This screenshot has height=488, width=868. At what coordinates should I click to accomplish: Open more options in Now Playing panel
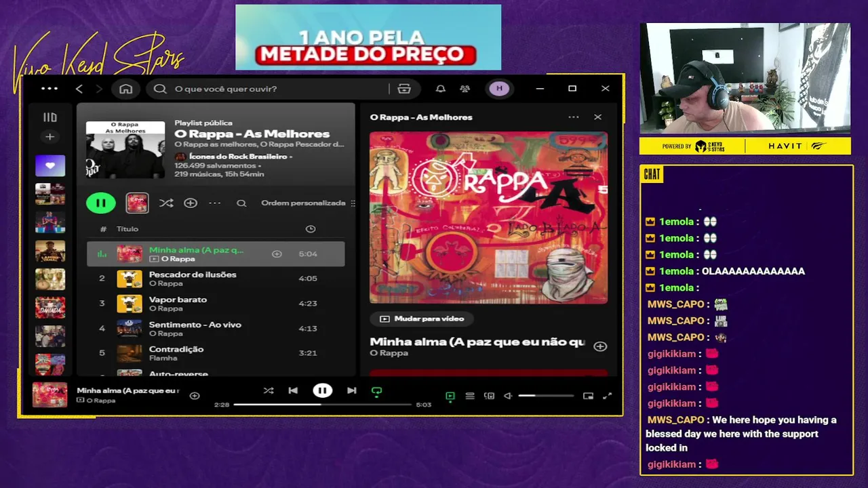point(574,117)
